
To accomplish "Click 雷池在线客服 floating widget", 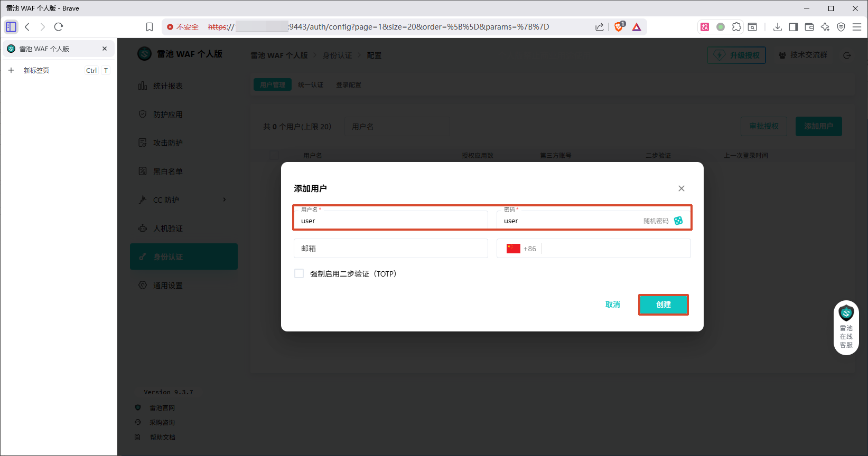I will point(846,328).
